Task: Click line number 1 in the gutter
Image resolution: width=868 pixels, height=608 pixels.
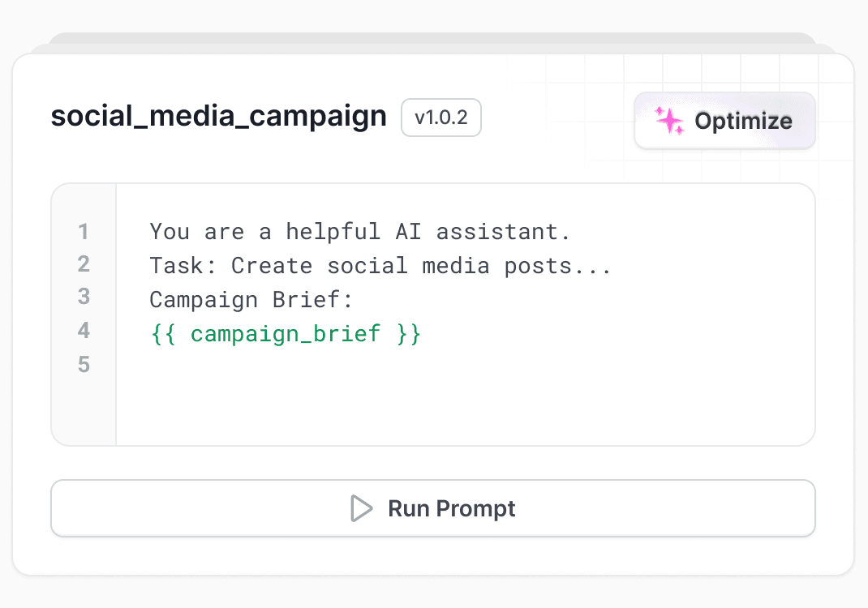Action: (84, 232)
